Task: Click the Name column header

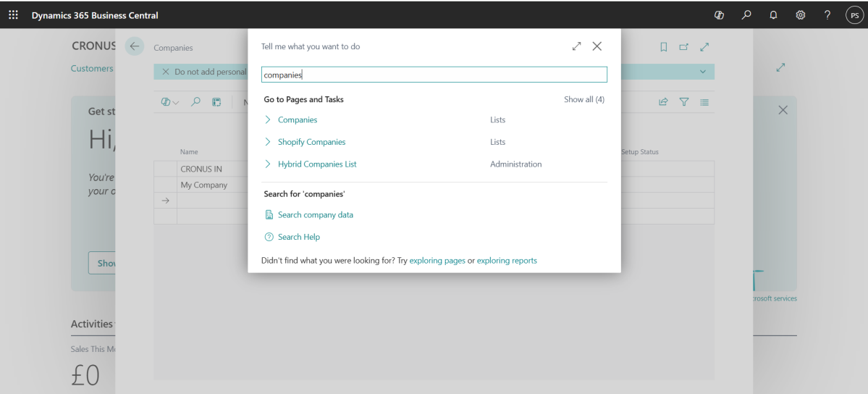Action: tap(189, 152)
